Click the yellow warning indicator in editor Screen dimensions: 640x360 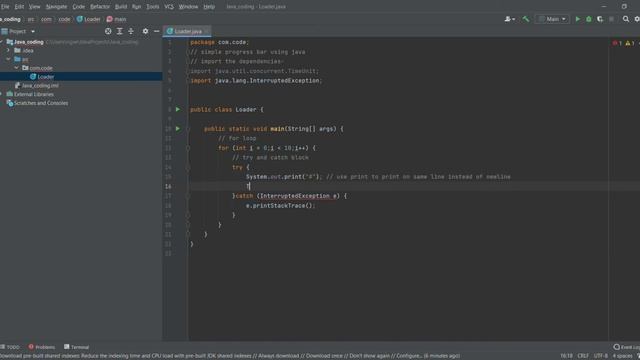[x=630, y=43]
